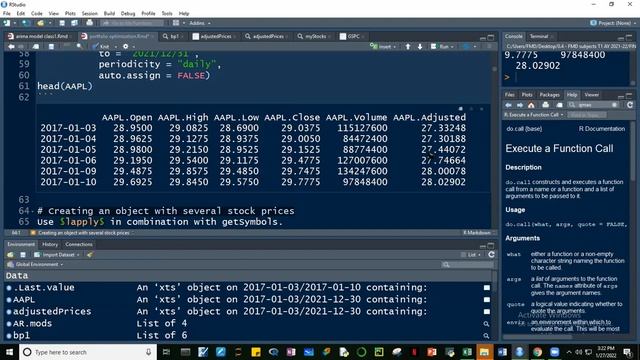Open the Addins dropdown
This screenshot has height=360, width=640.
(200, 23)
